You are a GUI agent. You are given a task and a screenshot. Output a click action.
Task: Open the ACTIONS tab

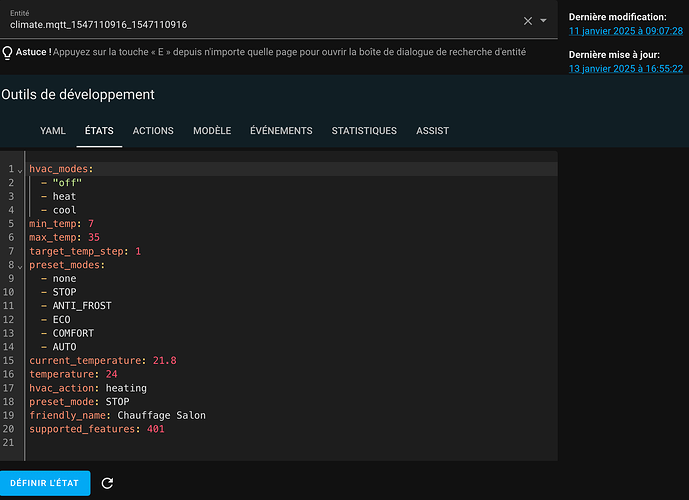coord(153,131)
